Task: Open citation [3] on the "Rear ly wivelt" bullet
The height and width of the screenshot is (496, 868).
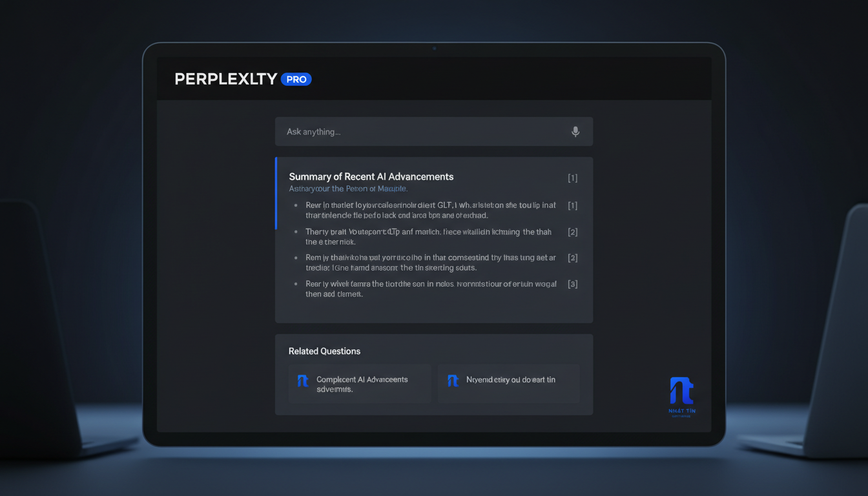Action: point(573,284)
